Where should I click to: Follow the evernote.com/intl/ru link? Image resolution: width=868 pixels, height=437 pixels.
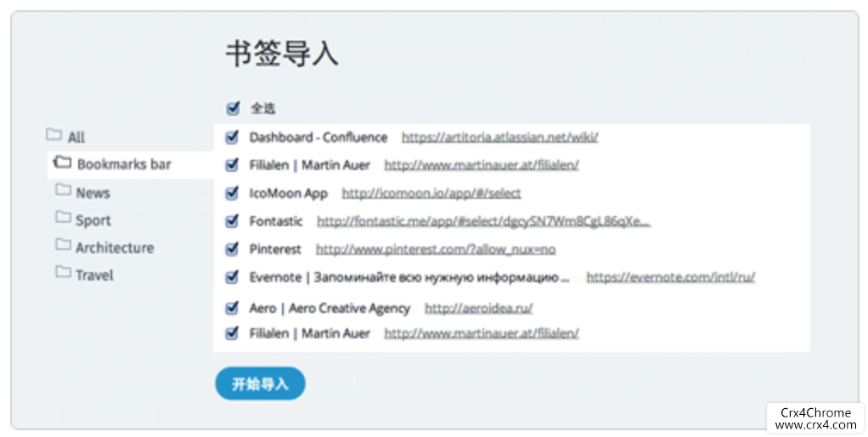(x=670, y=276)
